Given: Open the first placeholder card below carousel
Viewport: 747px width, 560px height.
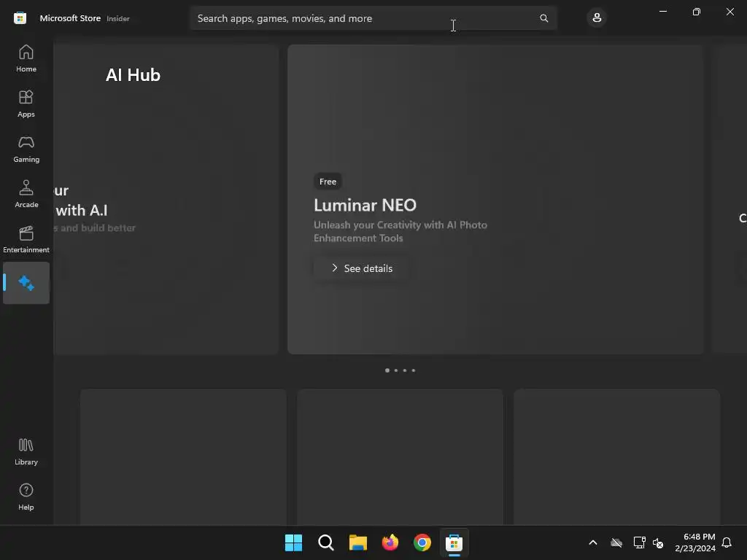Looking at the screenshot, I should [x=183, y=457].
